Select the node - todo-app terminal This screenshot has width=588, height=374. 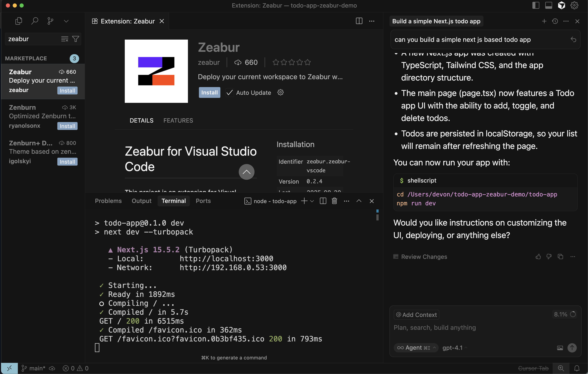click(270, 201)
